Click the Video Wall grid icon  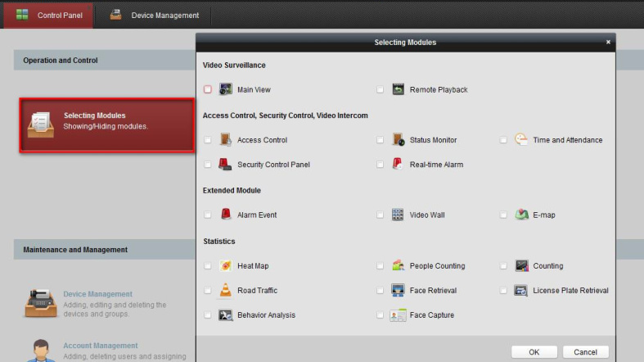[x=398, y=215]
